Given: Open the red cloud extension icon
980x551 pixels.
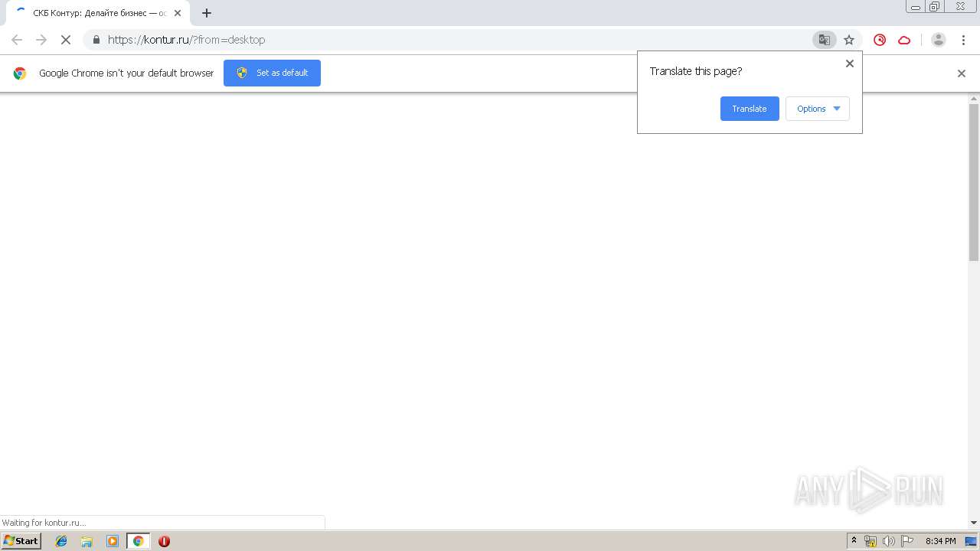Looking at the screenshot, I should coord(904,40).
